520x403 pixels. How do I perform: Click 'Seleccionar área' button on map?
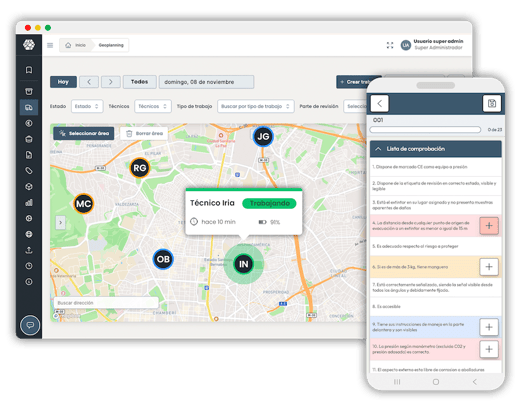click(x=84, y=133)
